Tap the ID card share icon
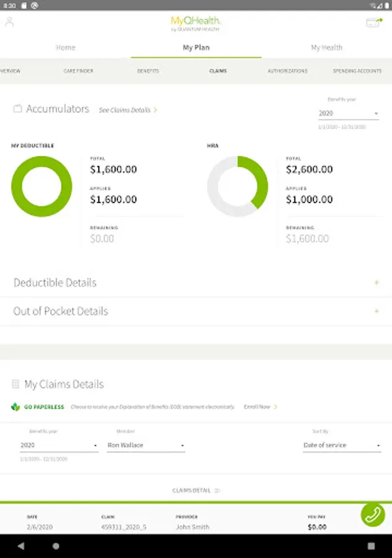This screenshot has width=392, height=558. (x=373, y=23)
